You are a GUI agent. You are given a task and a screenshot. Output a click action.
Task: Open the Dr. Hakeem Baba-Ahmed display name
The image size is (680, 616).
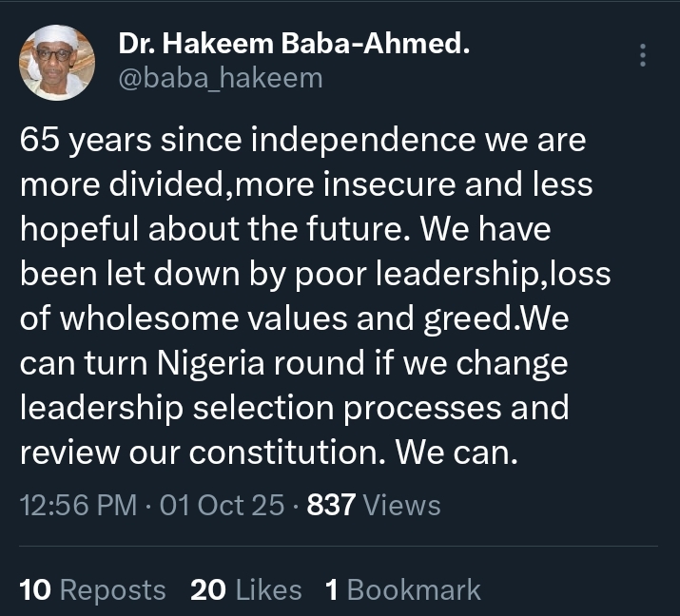click(x=294, y=42)
